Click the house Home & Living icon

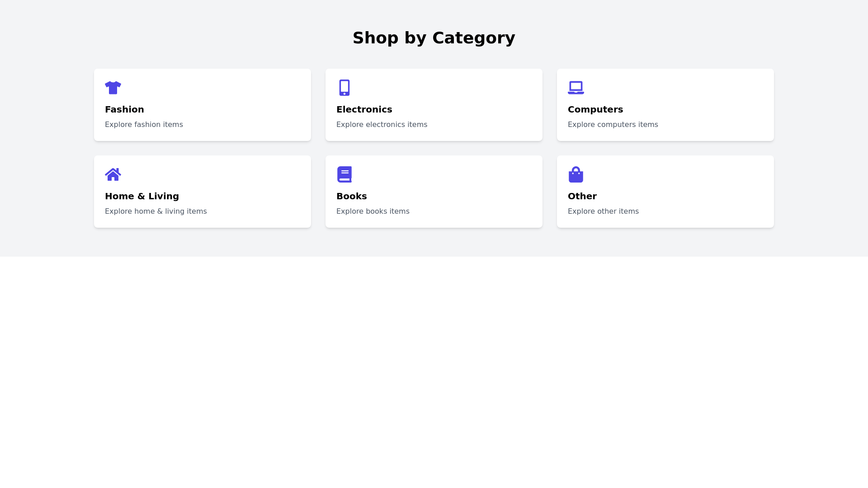(x=113, y=174)
